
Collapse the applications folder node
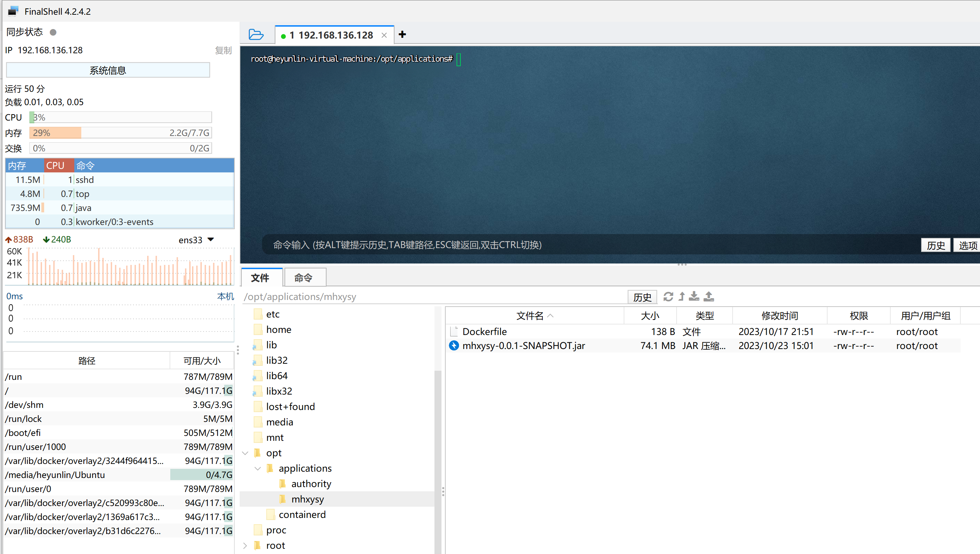pos(258,468)
